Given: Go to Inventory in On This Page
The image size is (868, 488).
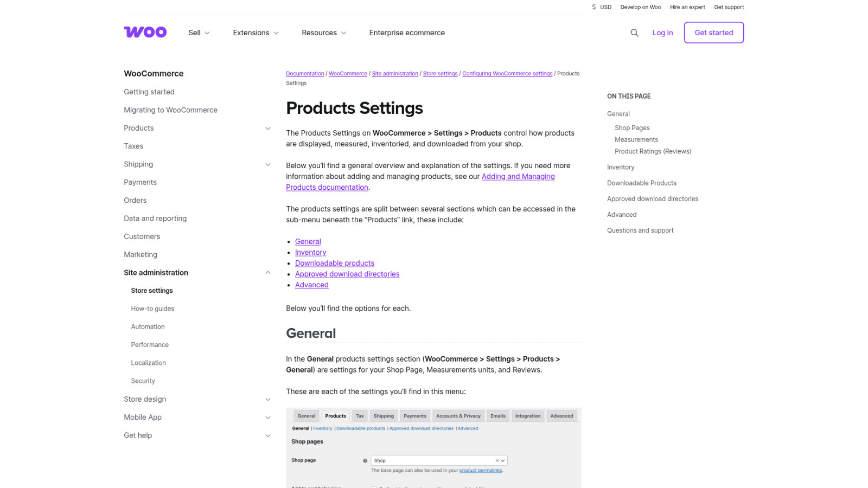Looking at the screenshot, I should [621, 167].
